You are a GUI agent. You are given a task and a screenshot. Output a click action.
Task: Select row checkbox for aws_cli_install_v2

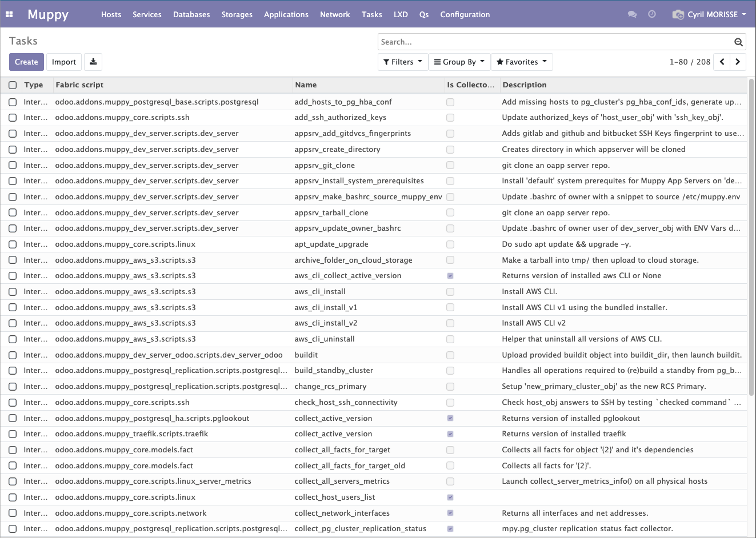click(x=13, y=323)
